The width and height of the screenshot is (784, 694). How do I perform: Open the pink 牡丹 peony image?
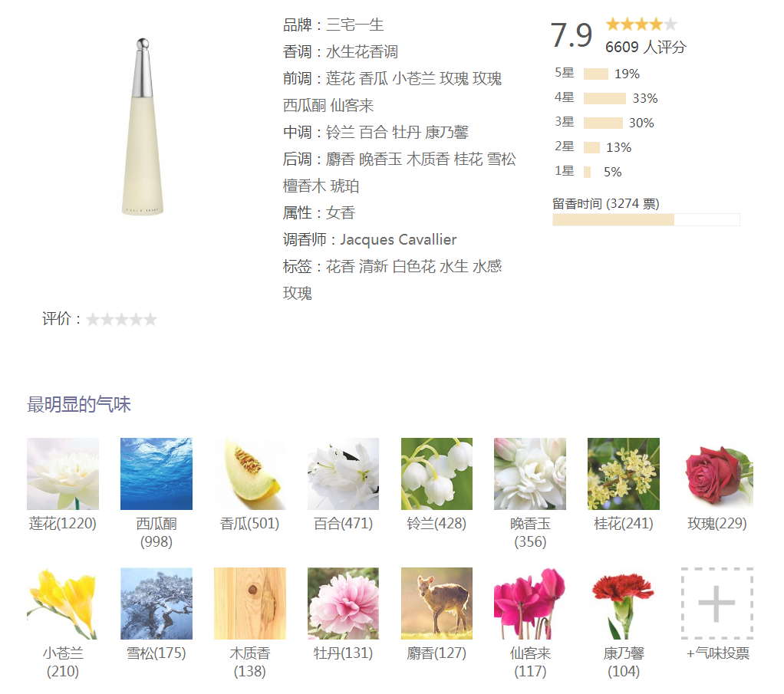344,603
